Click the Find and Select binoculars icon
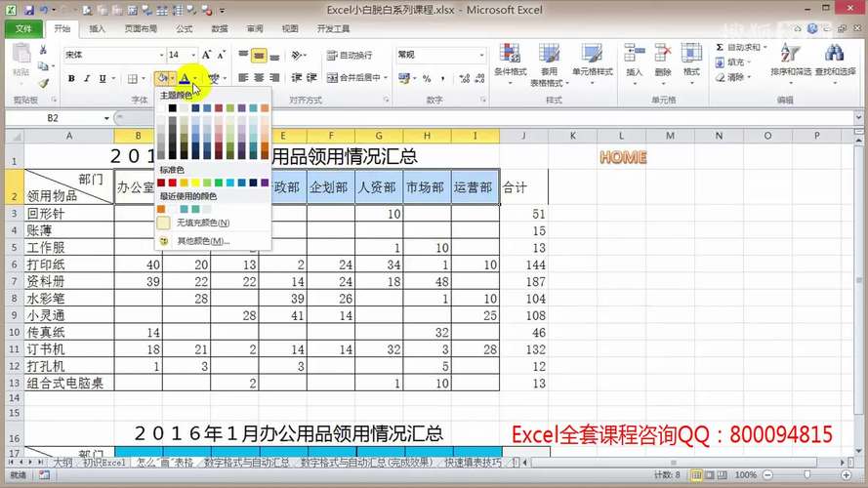The image size is (868, 488). pyautogui.click(x=834, y=53)
